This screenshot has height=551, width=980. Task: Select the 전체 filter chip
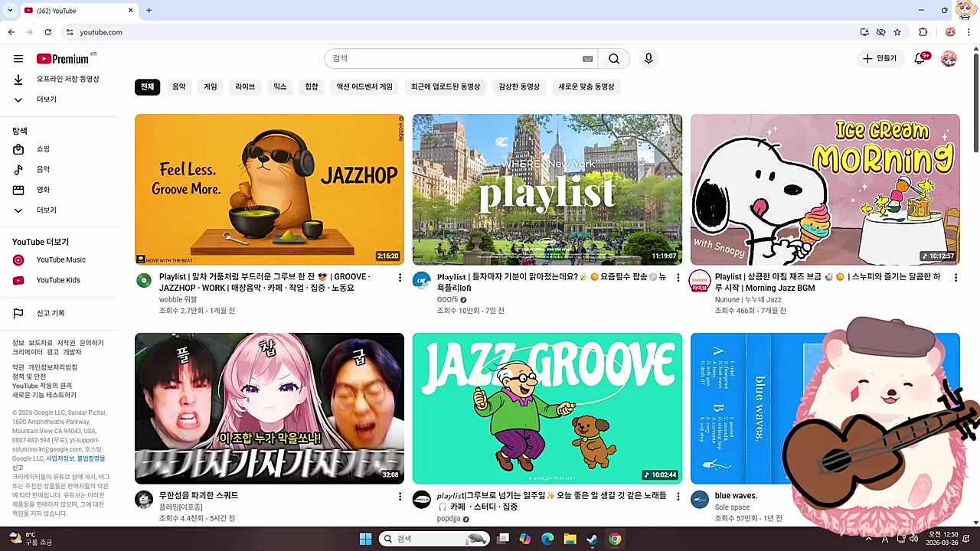[x=147, y=87]
